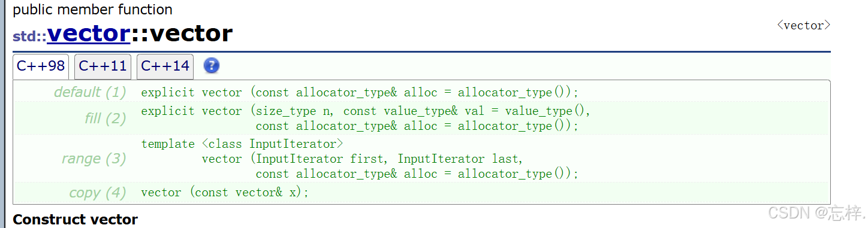Click the default constructor signature line

[360, 93]
